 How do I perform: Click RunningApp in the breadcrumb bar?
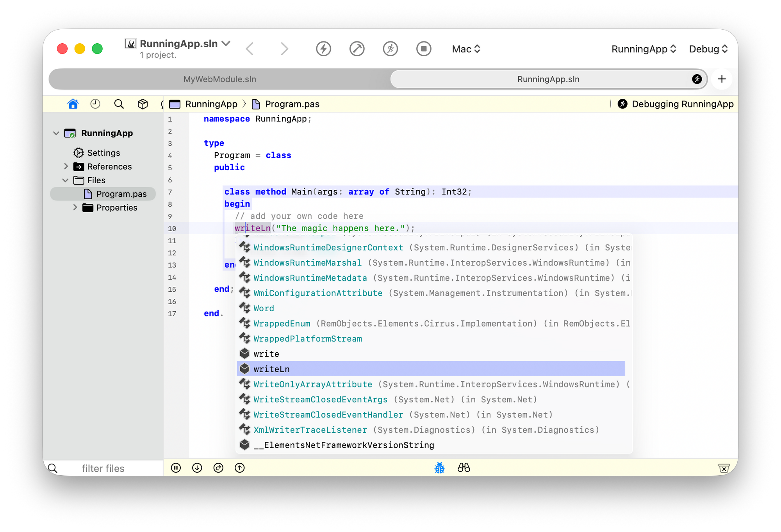tap(211, 104)
